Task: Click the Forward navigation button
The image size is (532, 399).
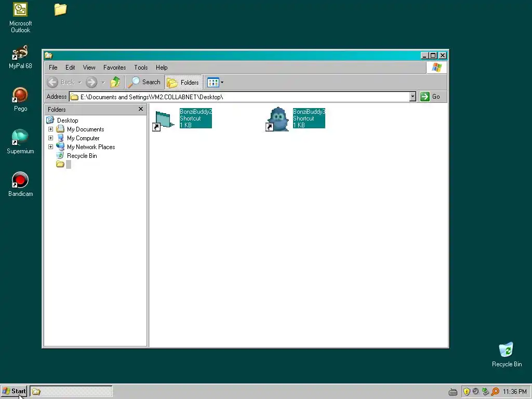Action: (x=91, y=82)
